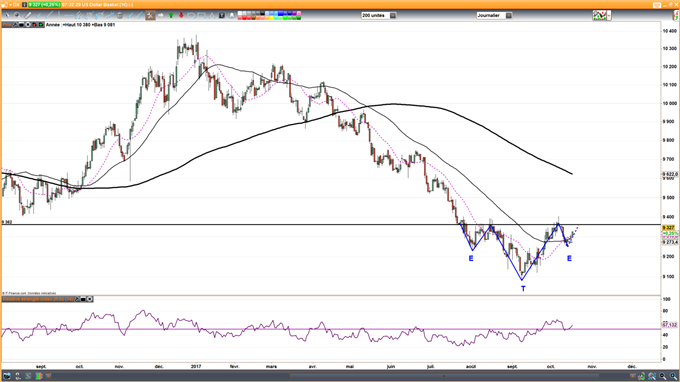Close the RSI indicator panel
The width and height of the screenshot is (680, 382).
pos(90,299)
